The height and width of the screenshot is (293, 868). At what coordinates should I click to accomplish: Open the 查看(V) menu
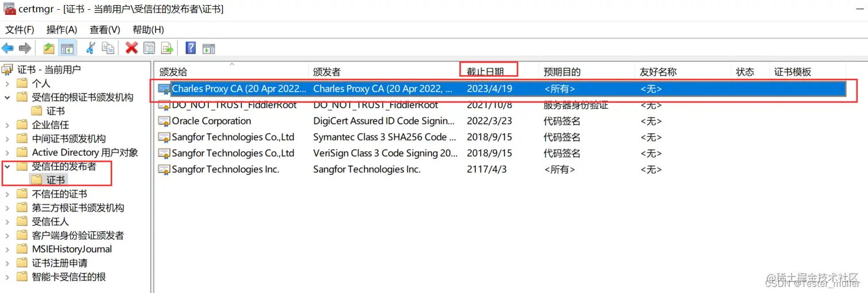click(105, 29)
